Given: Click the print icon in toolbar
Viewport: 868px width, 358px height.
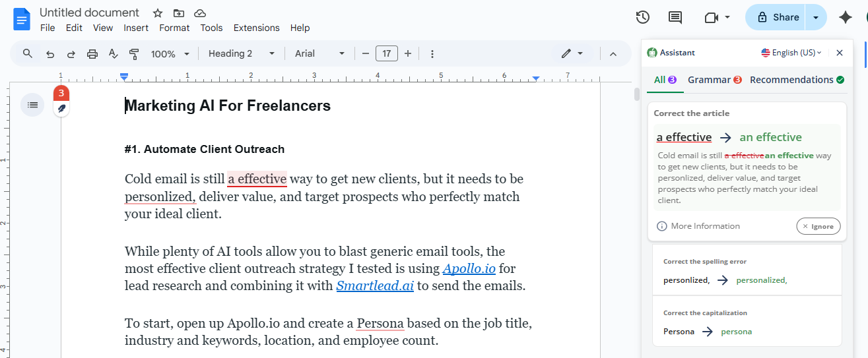Looking at the screenshot, I should [92, 54].
